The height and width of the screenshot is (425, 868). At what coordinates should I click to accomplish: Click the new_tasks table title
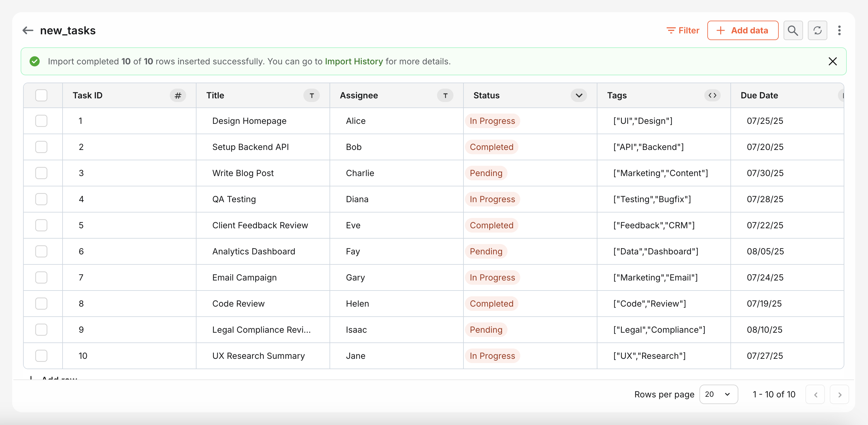68,30
